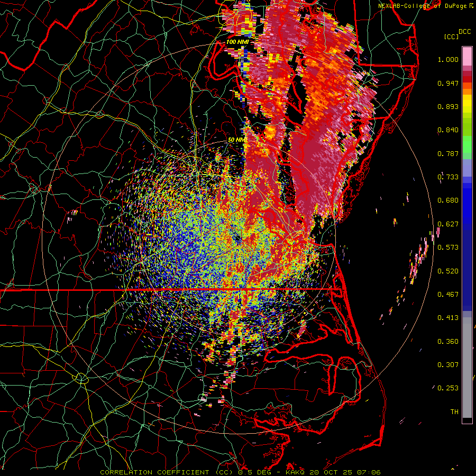Click the 0.467 color scale value
The height and width of the screenshot is (476, 476).
(448, 295)
